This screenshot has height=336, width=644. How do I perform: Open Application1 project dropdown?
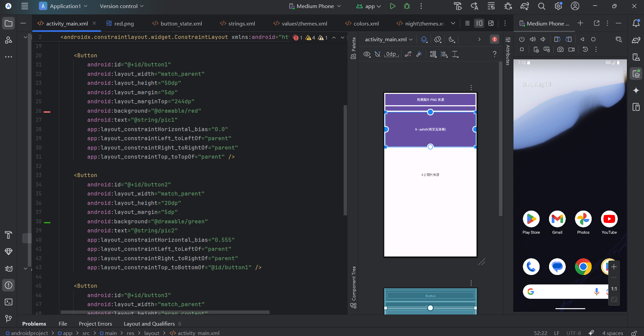tap(63, 6)
